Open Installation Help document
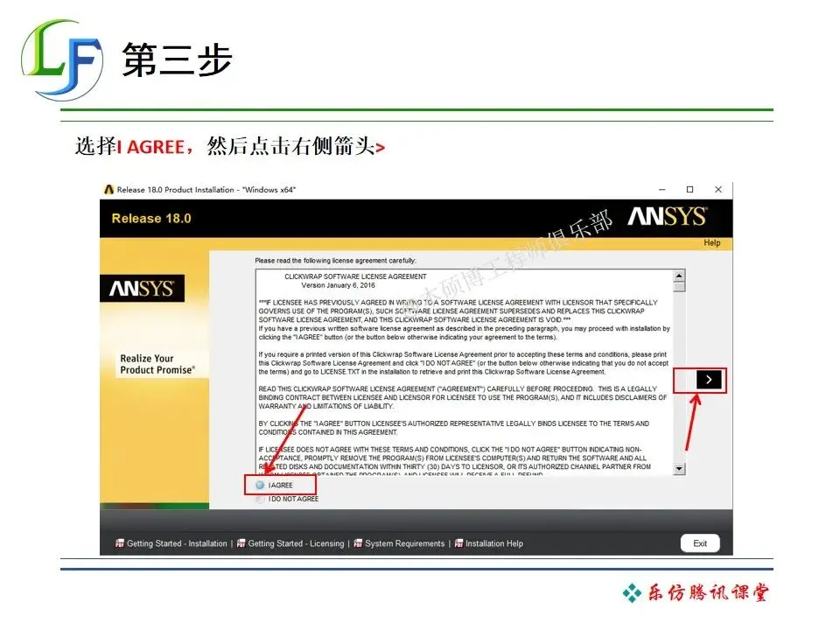This screenshot has height=630, width=840. pos(493,543)
